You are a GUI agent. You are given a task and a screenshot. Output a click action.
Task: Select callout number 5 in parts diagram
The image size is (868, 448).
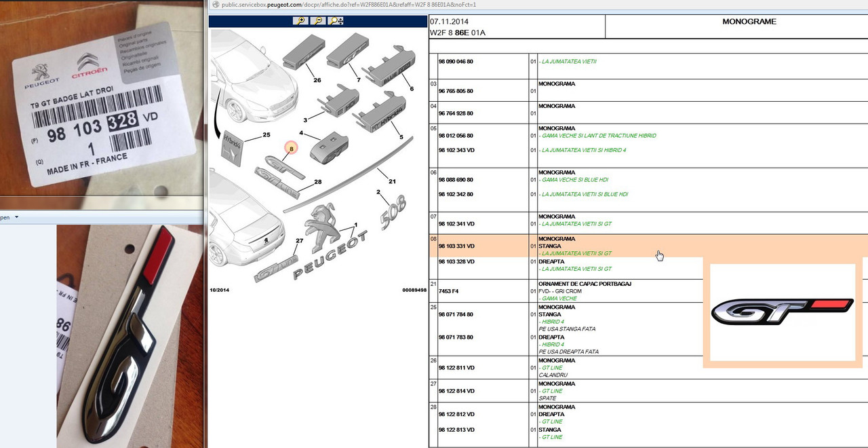[x=401, y=137]
